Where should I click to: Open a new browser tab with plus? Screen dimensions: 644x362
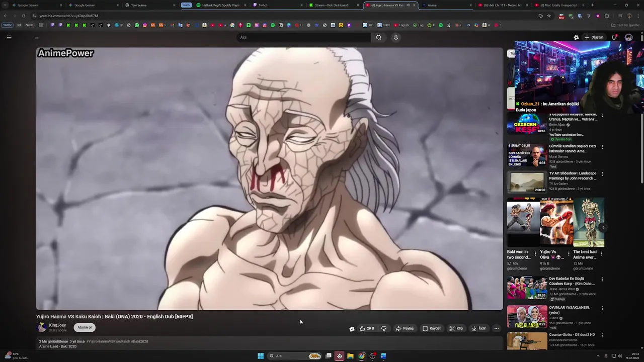[x=592, y=5]
